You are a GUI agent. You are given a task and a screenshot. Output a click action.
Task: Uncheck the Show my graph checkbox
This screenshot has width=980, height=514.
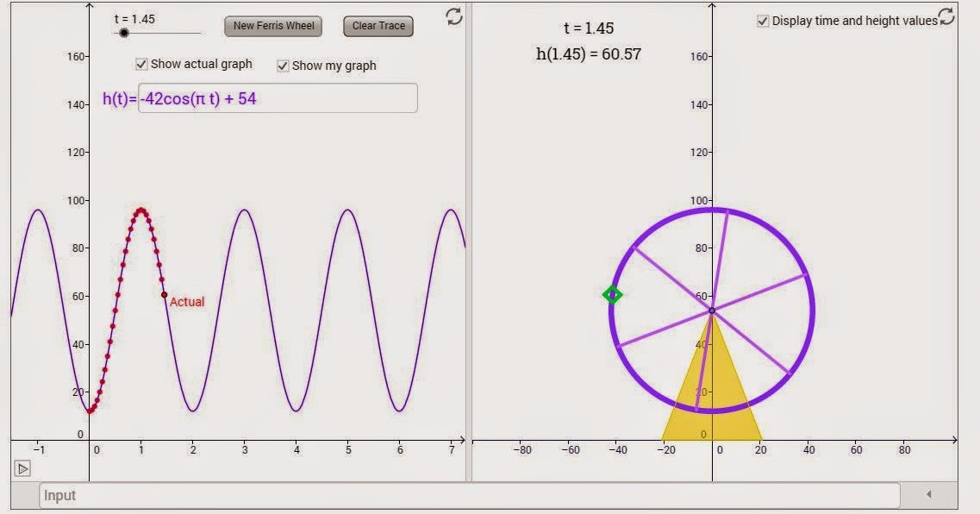(282, 64)
